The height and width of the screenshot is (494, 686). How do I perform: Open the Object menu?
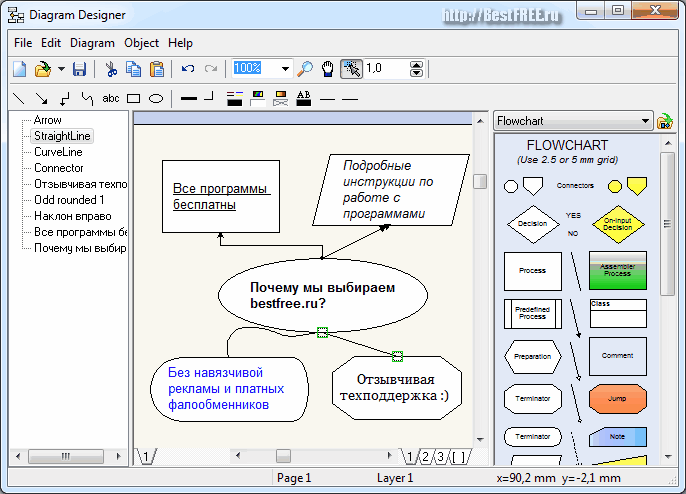[x=141, y=43]
